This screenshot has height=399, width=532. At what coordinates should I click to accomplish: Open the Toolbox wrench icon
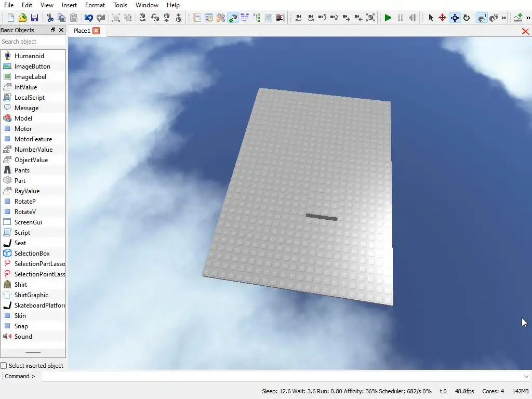pos(221,18)
